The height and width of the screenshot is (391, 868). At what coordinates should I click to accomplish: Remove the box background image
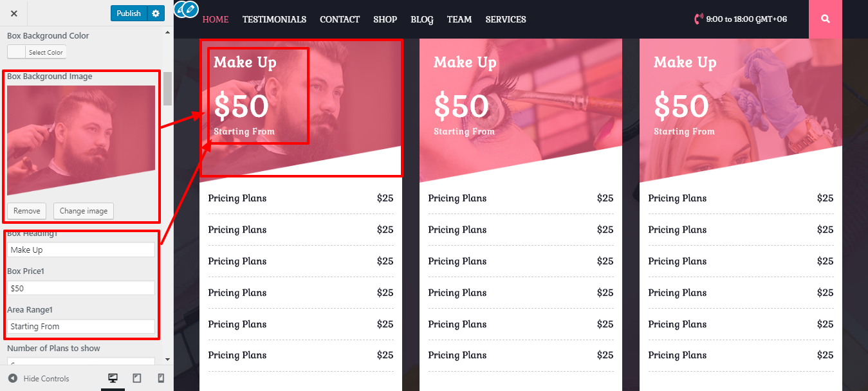click(x=26, y=211)
